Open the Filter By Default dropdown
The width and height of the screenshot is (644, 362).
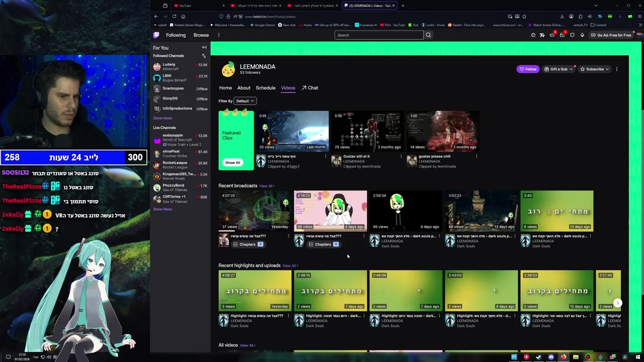245,101
